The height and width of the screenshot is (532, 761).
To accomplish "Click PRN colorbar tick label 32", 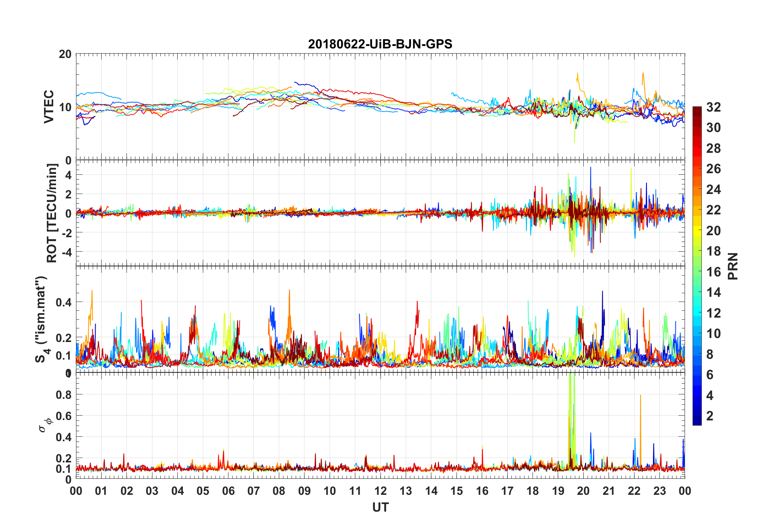I will coord(713,107).
